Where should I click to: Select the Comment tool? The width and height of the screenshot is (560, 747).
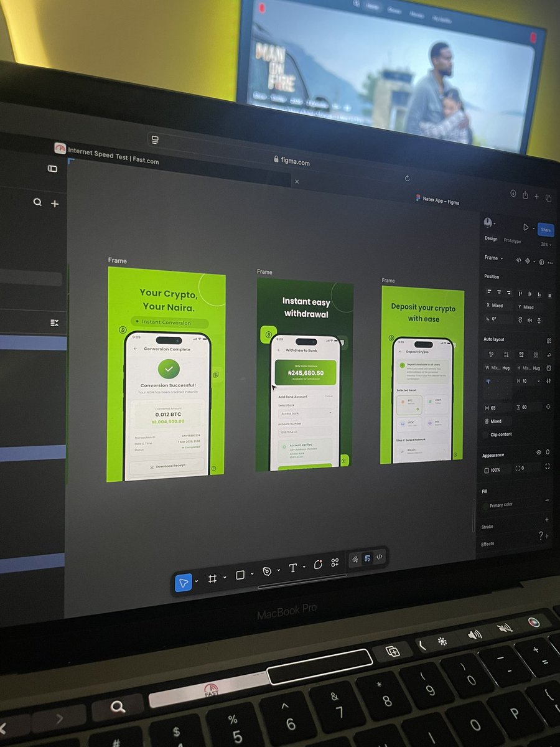318,565
